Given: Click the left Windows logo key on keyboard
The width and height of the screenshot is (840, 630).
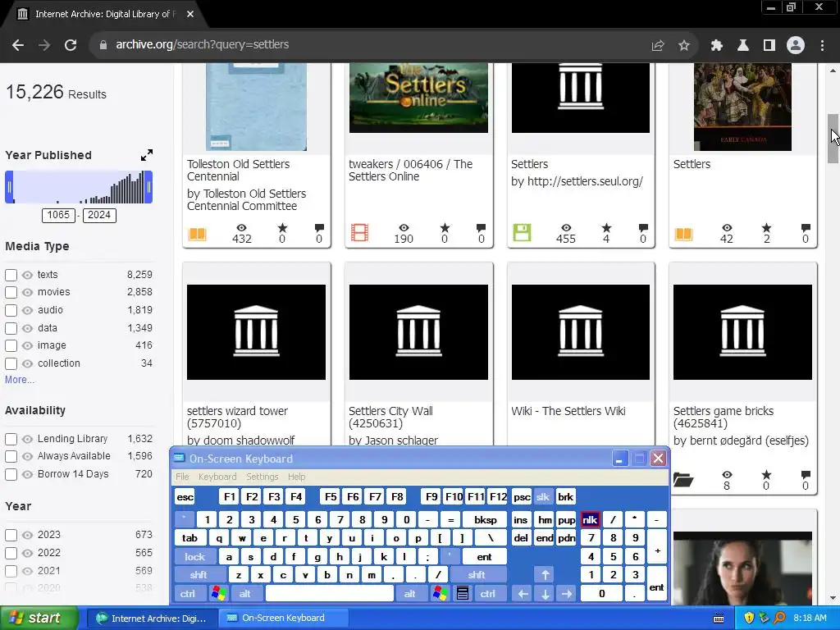Looking at the screenshot, I should (218, 594).
